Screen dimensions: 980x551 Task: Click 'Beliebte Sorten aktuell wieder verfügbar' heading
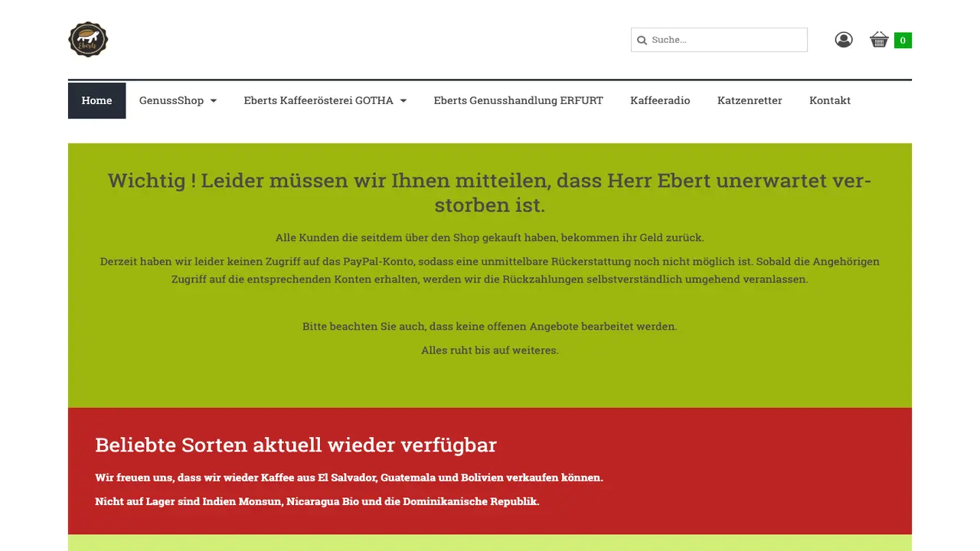pyautogui.click(x=296, y=445)
